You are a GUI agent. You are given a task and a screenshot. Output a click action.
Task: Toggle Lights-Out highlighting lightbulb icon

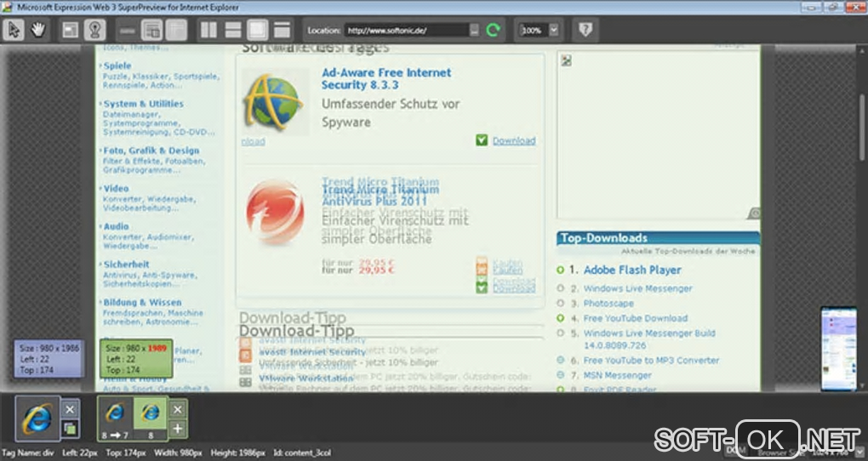click(94, 29)
